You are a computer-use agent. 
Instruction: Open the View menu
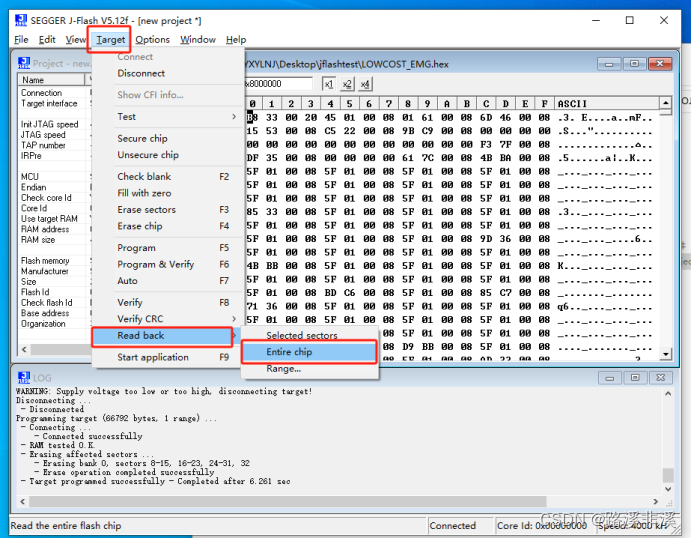75,40
